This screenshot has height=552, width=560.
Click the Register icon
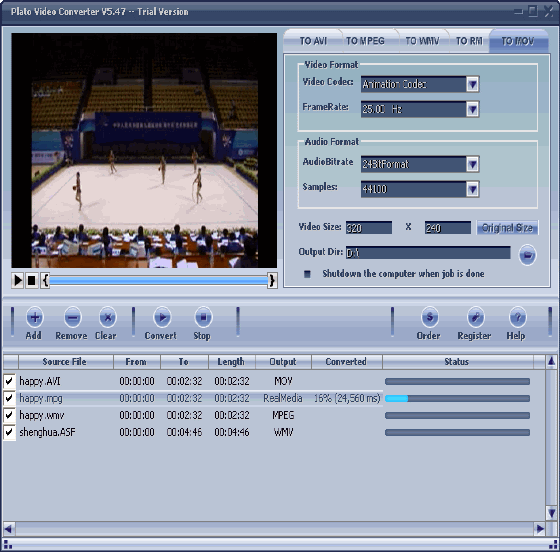tap(476, 317)
